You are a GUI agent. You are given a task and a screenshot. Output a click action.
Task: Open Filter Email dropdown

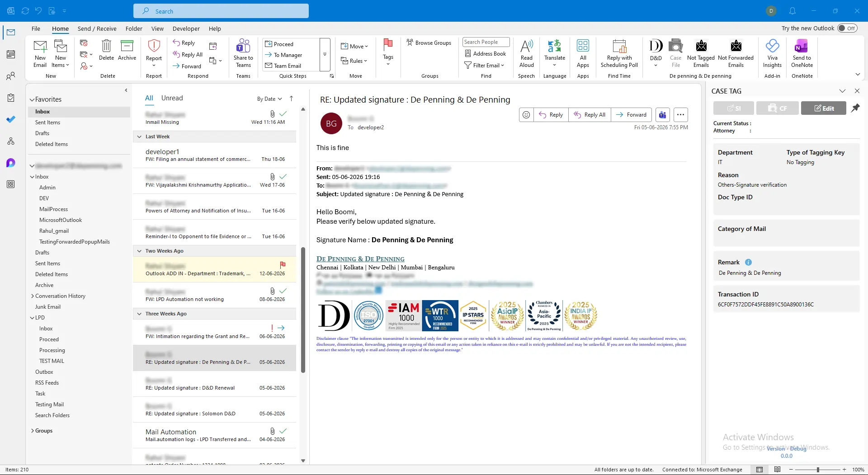484,65
